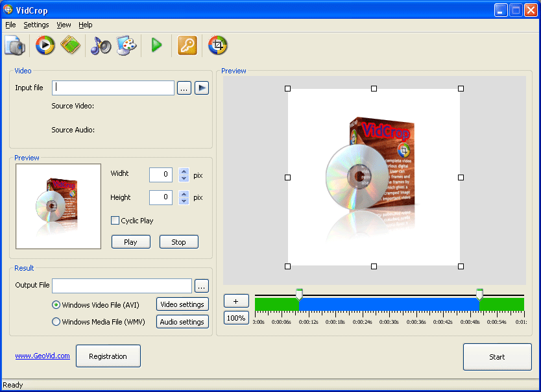Click middle-right crop handle in preview
541x392 pixels.
tap(461, 177)
